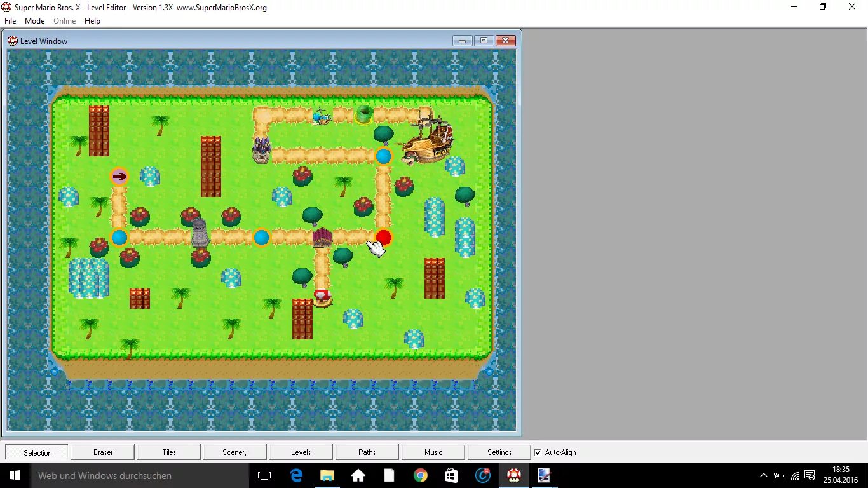Open the Mode menu
The width and height of the screenshot is (868, 488).
click(x=35, y=21)
